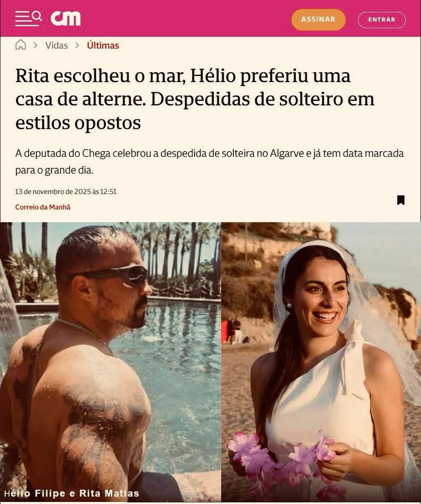
Task: Open the Últimas breadcrumb link
Action: point(103,45)
